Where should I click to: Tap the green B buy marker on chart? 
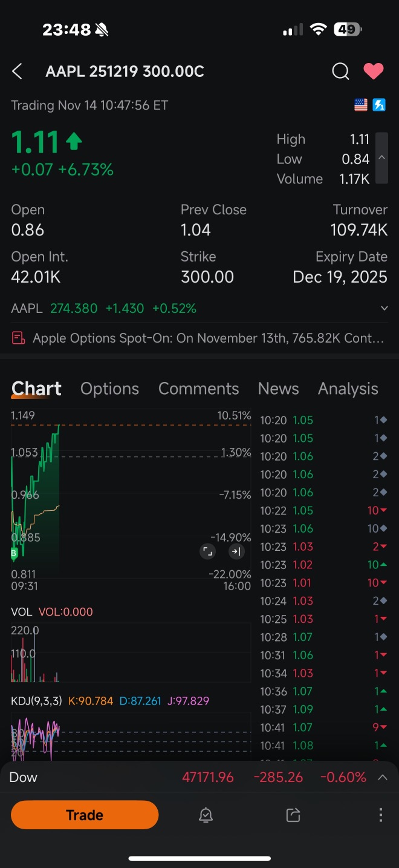pos(14,553)
